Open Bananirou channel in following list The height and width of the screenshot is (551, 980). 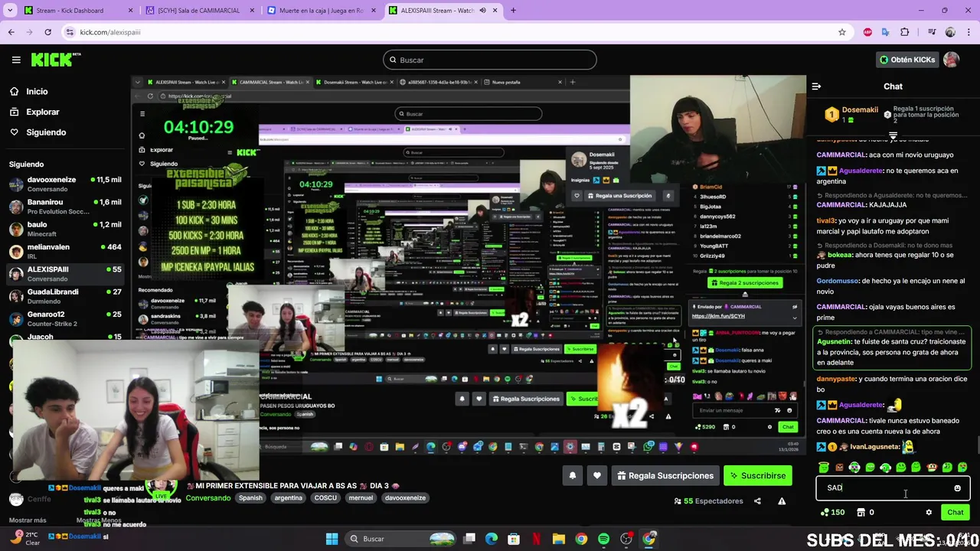pos(65,207)
